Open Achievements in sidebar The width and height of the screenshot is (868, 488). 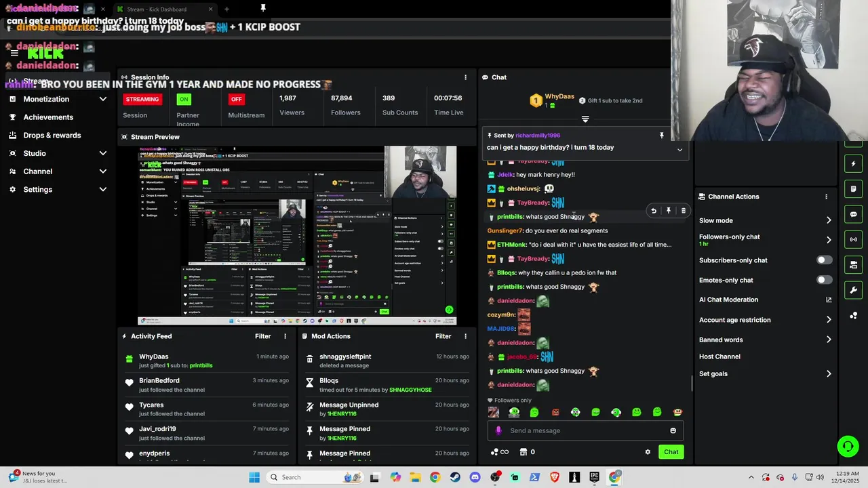click(x=48, y=117)
